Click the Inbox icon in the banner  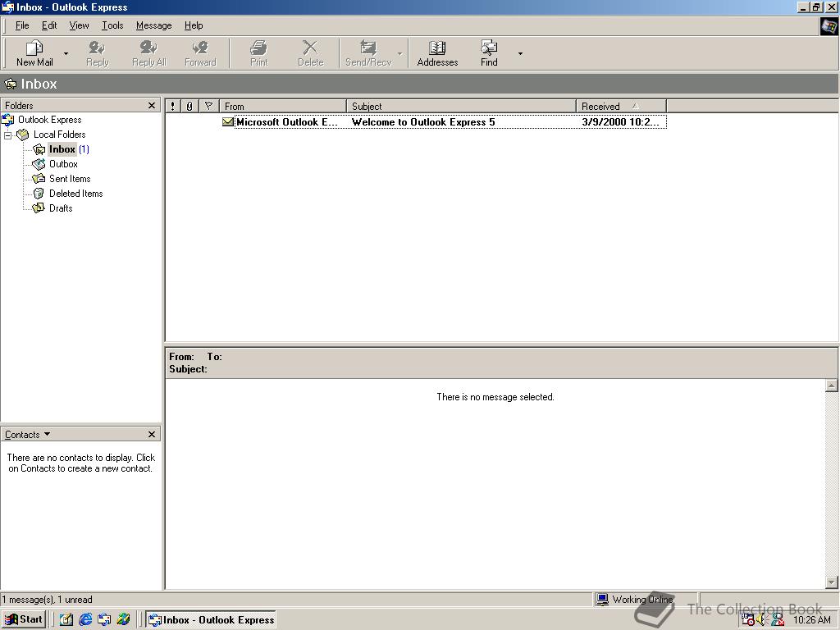10,84
